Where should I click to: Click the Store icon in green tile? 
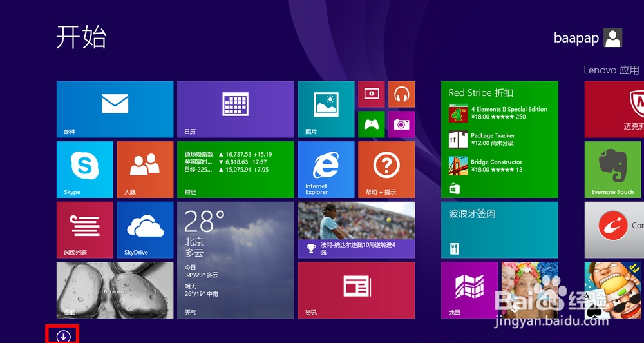pyautogui.click(x=454, y=189)
